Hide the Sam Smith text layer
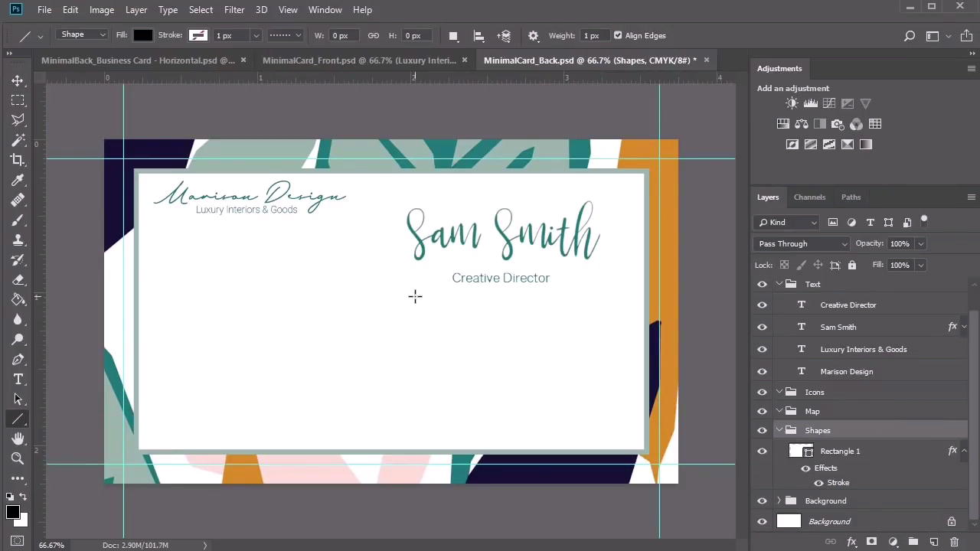980x551 pixels. click(762, 327)
